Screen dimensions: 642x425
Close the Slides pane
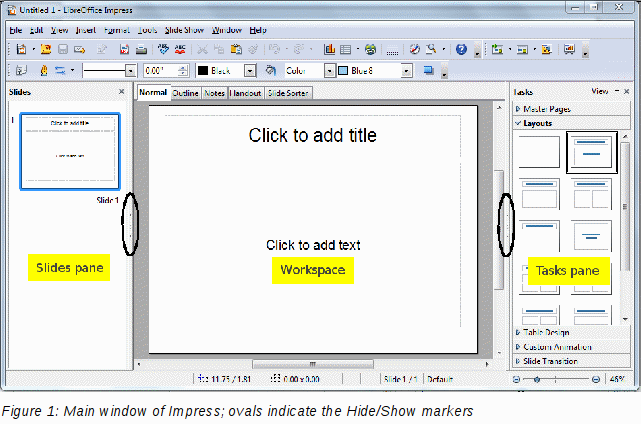(122, 91)
